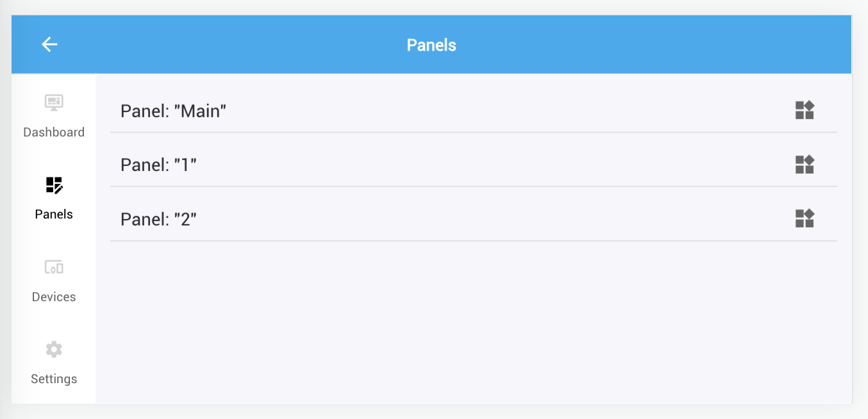
Task: Click empty area below the panel list
Action: (474, 320)
